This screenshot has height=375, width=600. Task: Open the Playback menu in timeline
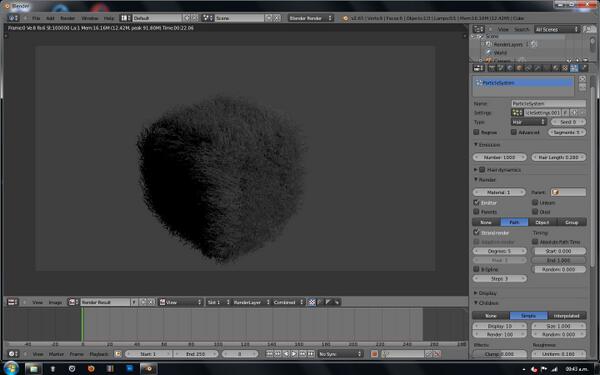pyautogui.click(x=99, y=354)
